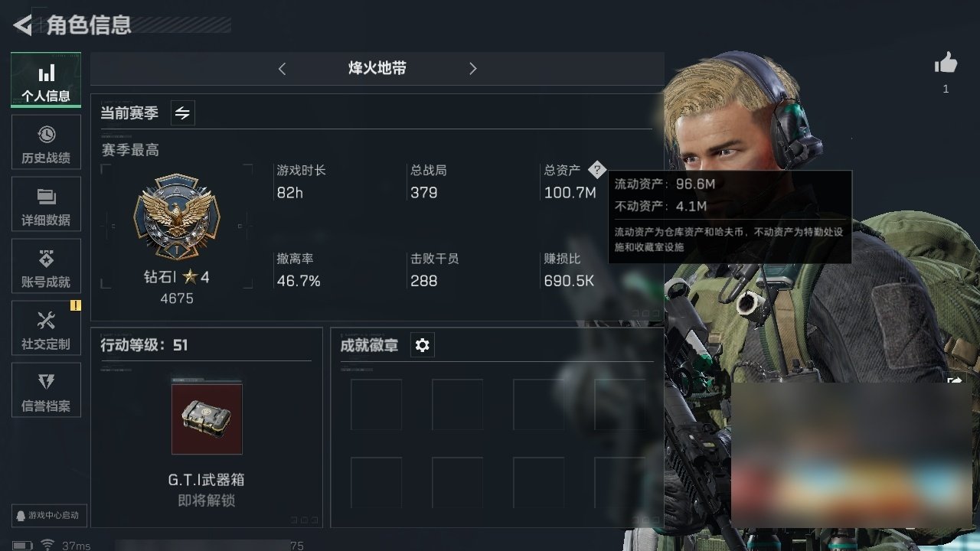Switch season with the swap arrows icon

182,113
